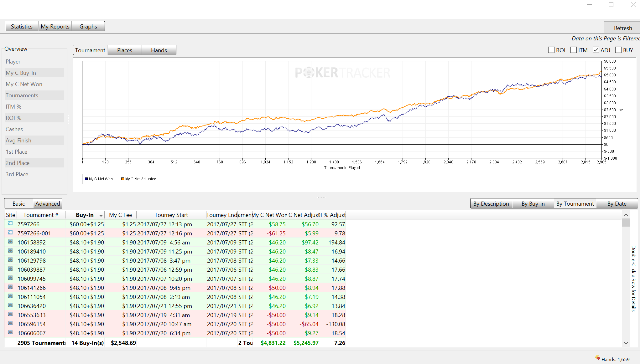Click spade site icon for tournament 106636420
This screenshot has height=364, width=640.
10,305
